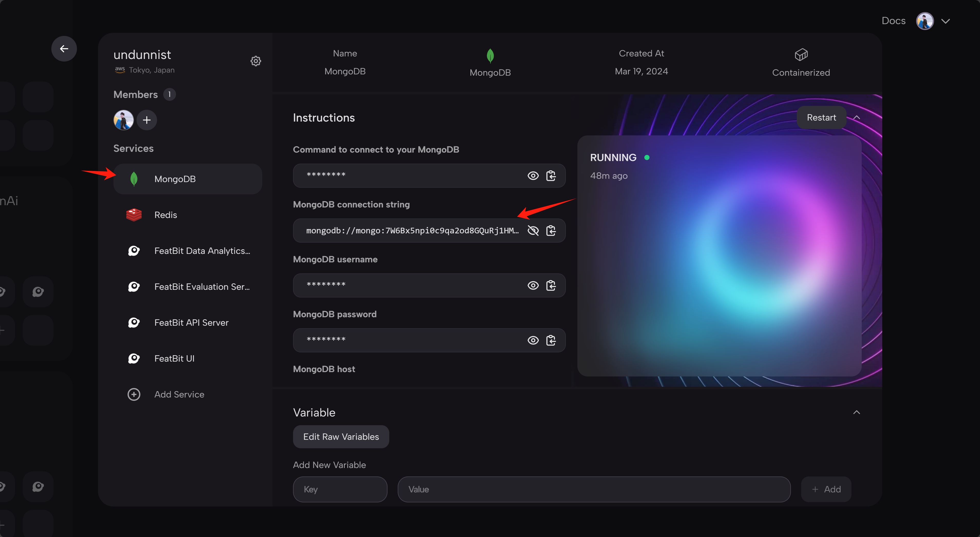This screenshot has width=980, height=537.
Task: Select MongoDB service in sidebar
Action: click(188, 179)
